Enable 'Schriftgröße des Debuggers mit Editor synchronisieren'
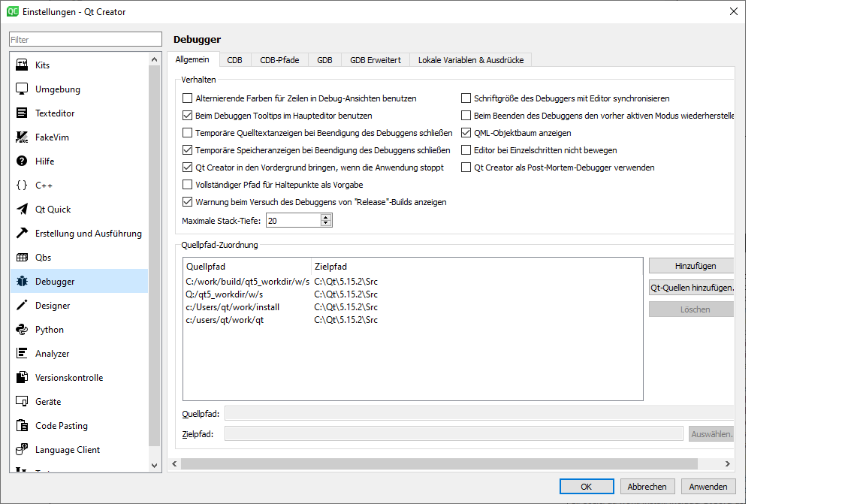Viewport: 863px width, 504px height. click(466, 98)
